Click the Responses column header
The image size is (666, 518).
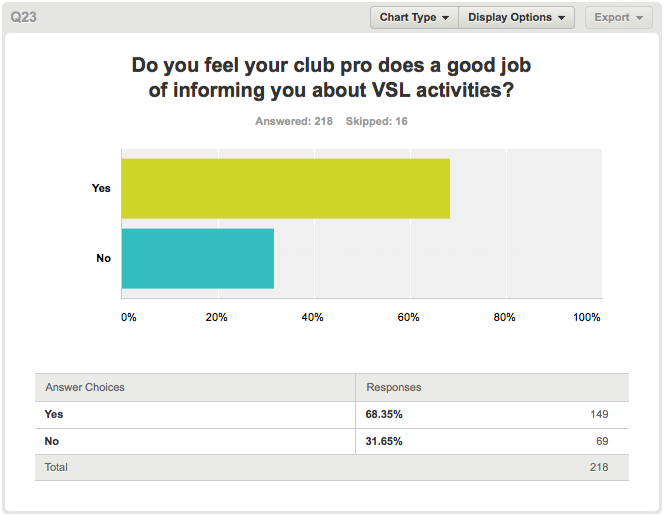click(x=394, y=387)
